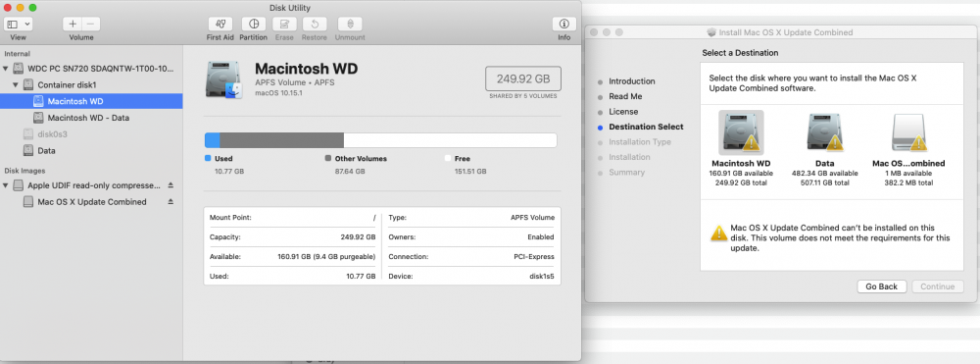Click 'macOS 10.15.1' version text
The width and height of the screenshot is (980, 364).
click(278, 92)
